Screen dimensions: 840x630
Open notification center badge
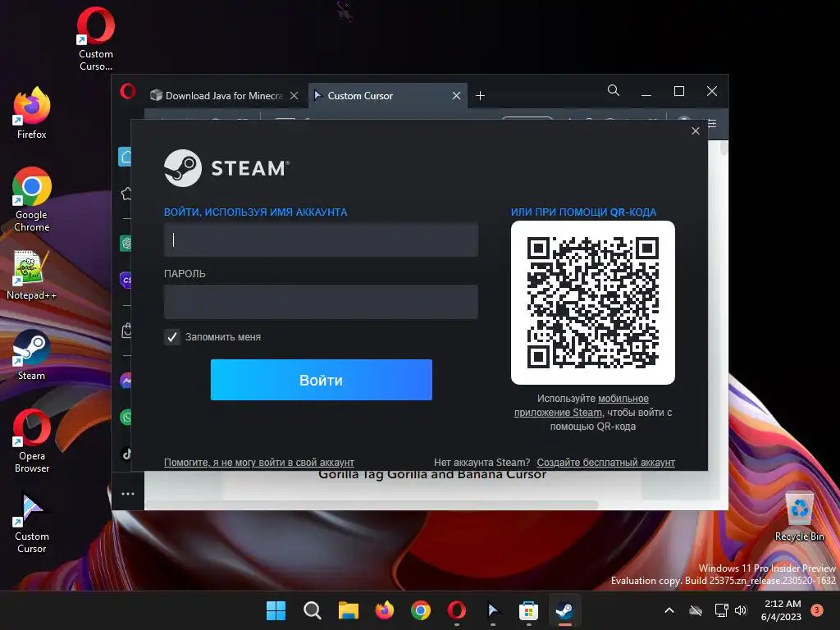click(x=817, y=609)
